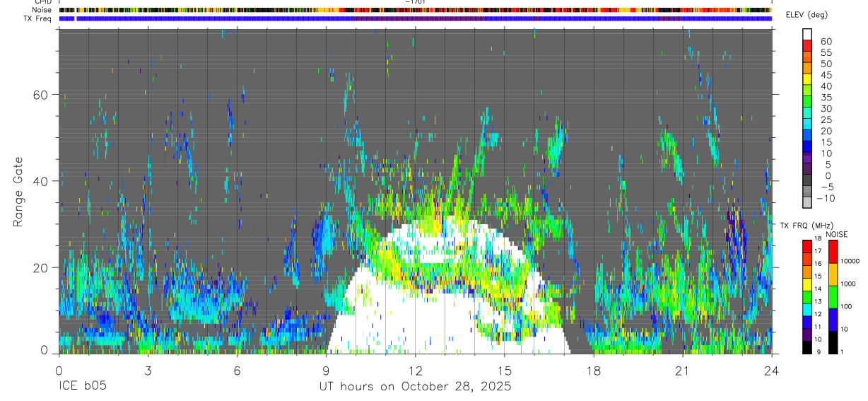This screenshot has width=868, height=401.
Task: Pick the green ELEV swatch between 30 and 35
Action: point(807,102)
